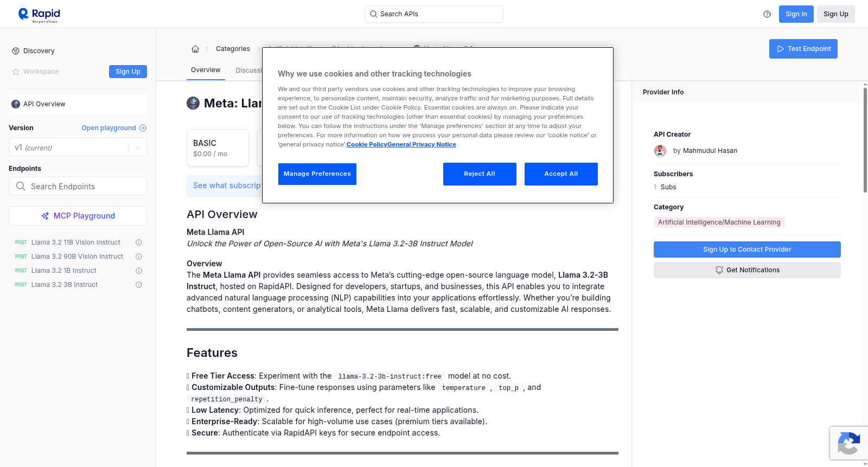Click info icon for Llama 3.2 1B Instruct
The image size is (868, 467).
coord(139,271)
